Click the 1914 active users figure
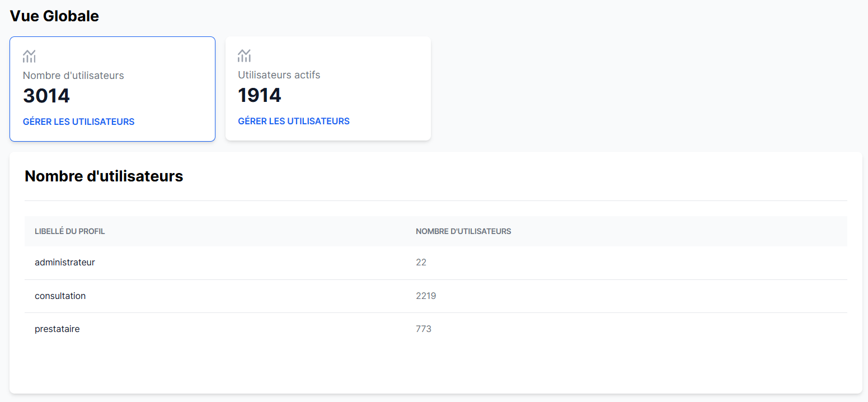Screen dimensions: 868x402 pos(260,95)
